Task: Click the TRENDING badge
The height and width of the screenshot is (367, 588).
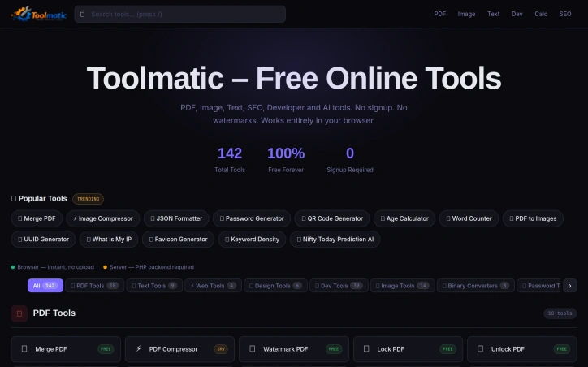Action: [x=89, y=199]
